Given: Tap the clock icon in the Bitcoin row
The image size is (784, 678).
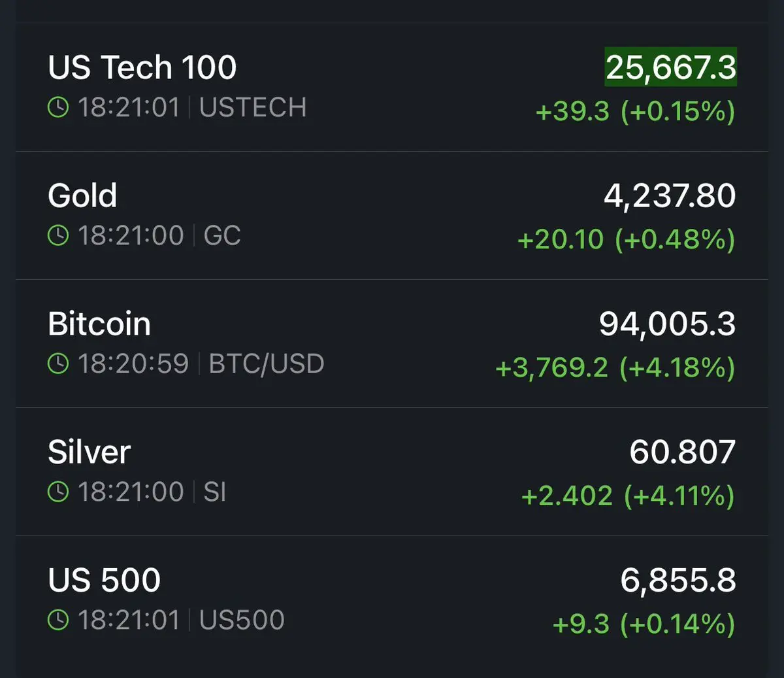Looking at the screenshot, I should pyautogui.click(x=58, y=364).
